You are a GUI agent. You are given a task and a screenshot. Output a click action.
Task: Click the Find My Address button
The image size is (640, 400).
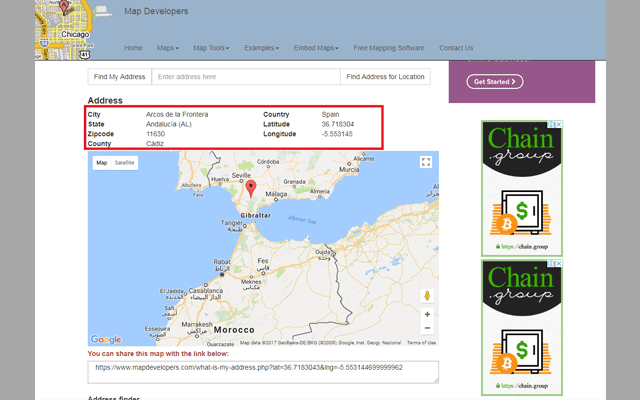coord(119,77)
